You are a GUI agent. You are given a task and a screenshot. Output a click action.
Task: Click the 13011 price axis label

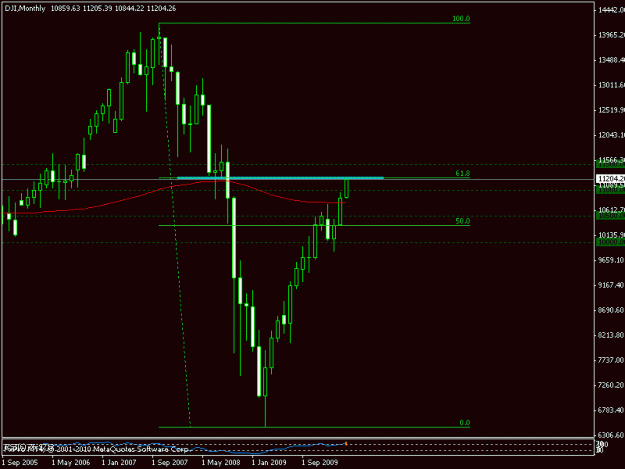(x=611, y=85)
